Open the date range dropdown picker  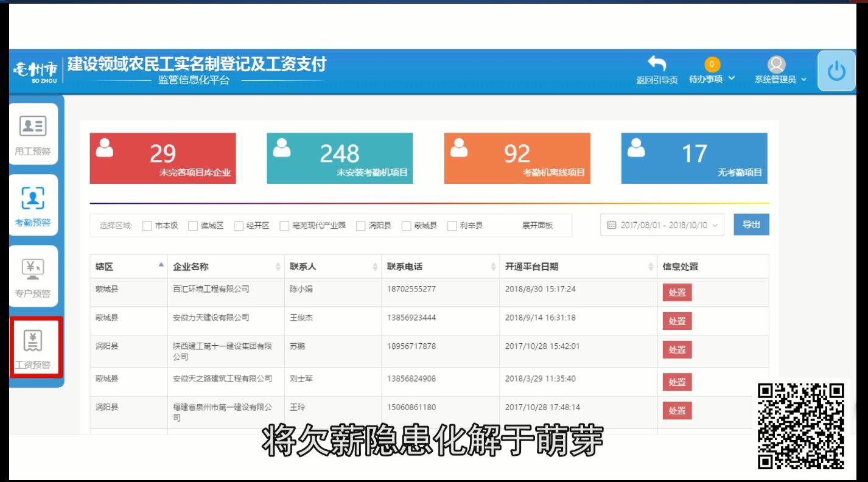[x=662, y=225]
